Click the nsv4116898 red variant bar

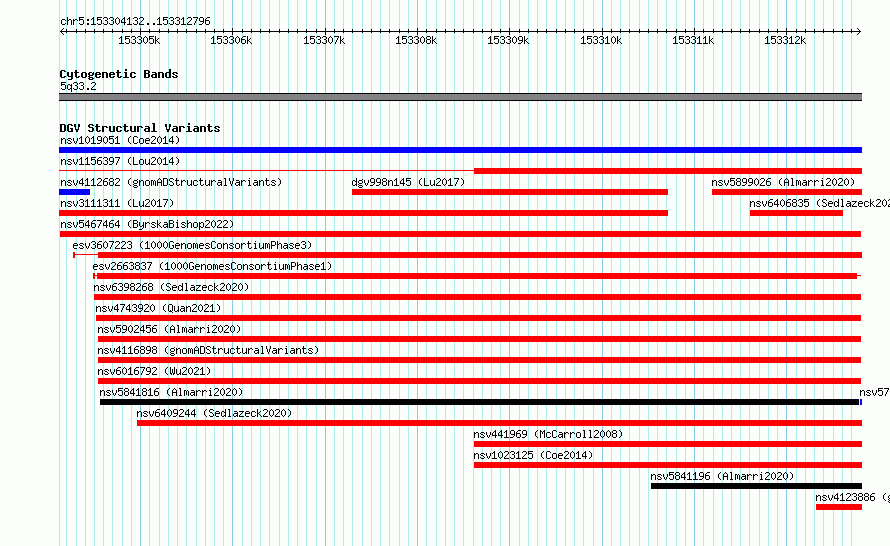click(480, 360)
